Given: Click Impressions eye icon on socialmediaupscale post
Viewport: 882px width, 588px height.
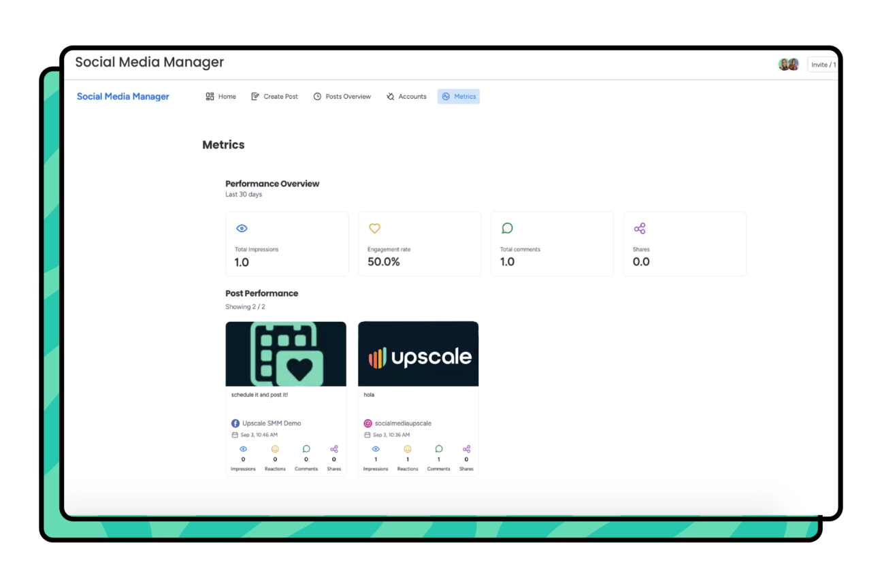Looking at the screenshot, I should pyautogui.click(x=376, y=449).
